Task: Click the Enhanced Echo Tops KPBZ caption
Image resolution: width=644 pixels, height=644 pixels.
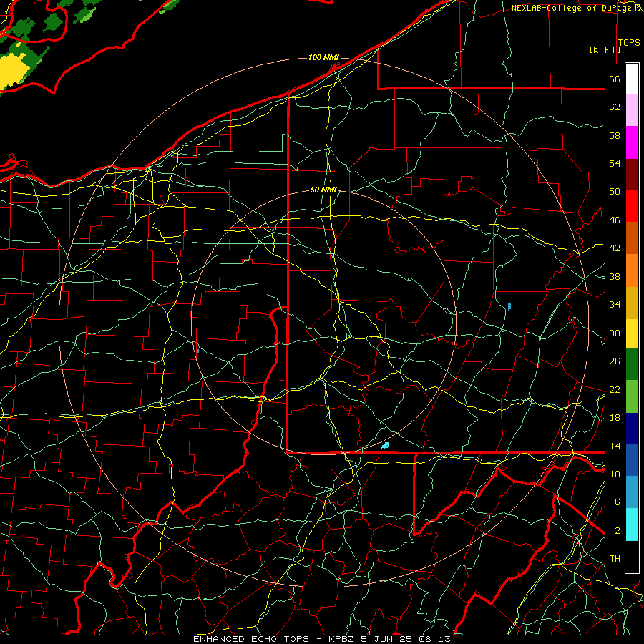Action: click(321, 639)
